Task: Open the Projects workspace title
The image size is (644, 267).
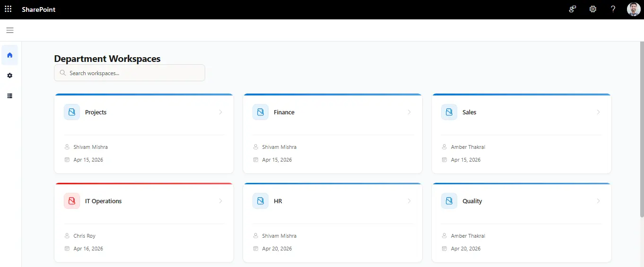Action: 96,112
